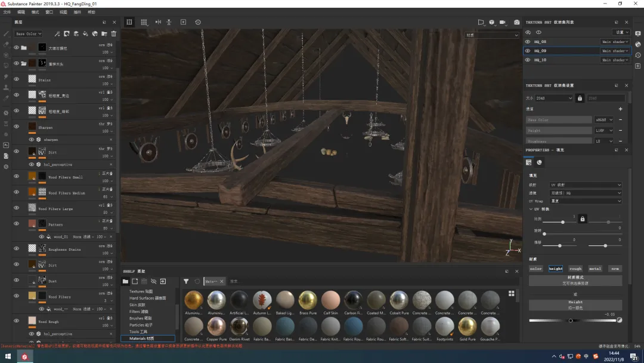This screenshot has width=644, height=363.
Task: Click the lock icon beside texture size
Action: pos(580,98)
